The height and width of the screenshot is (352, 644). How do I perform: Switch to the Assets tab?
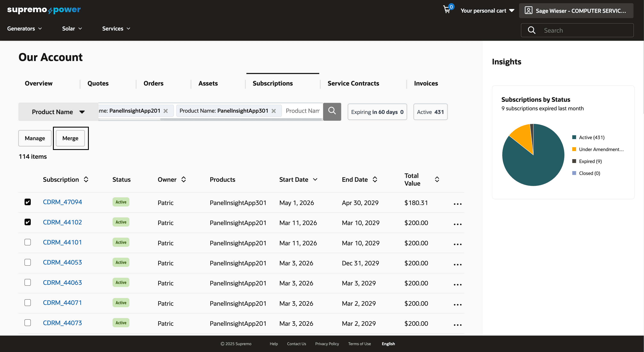tap(208, 83)
